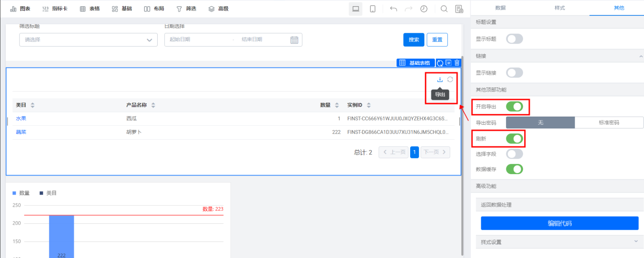The height and width of the screenshot is (258, 644).
Task: Open the date picker calendar icon
Action: (x=294, y=40)
